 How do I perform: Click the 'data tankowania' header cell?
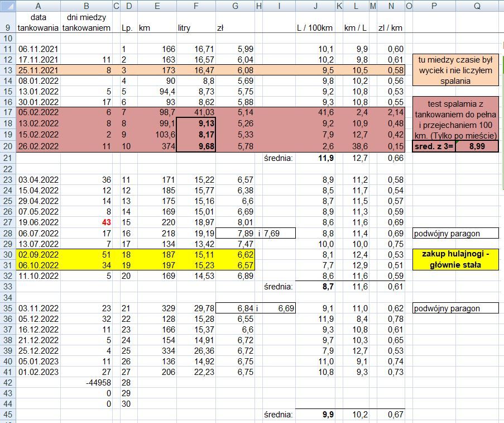pyautogui.click(x=39, y=22)
